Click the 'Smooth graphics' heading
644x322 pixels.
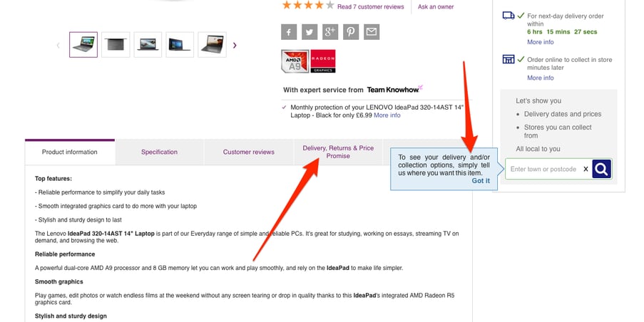[x=58, y=282]
